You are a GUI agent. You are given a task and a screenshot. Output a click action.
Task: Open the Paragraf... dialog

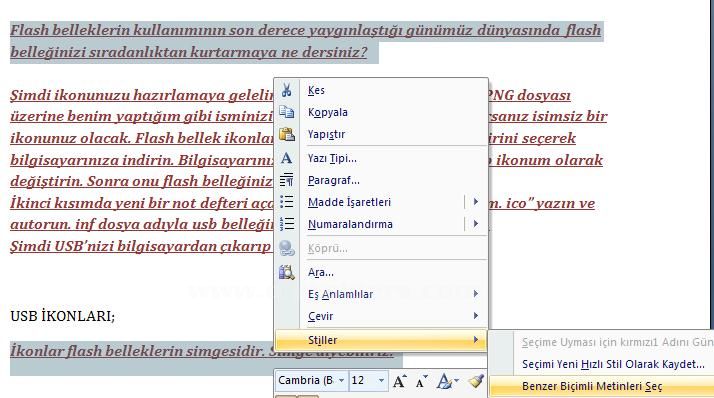[x=382, y=180]
